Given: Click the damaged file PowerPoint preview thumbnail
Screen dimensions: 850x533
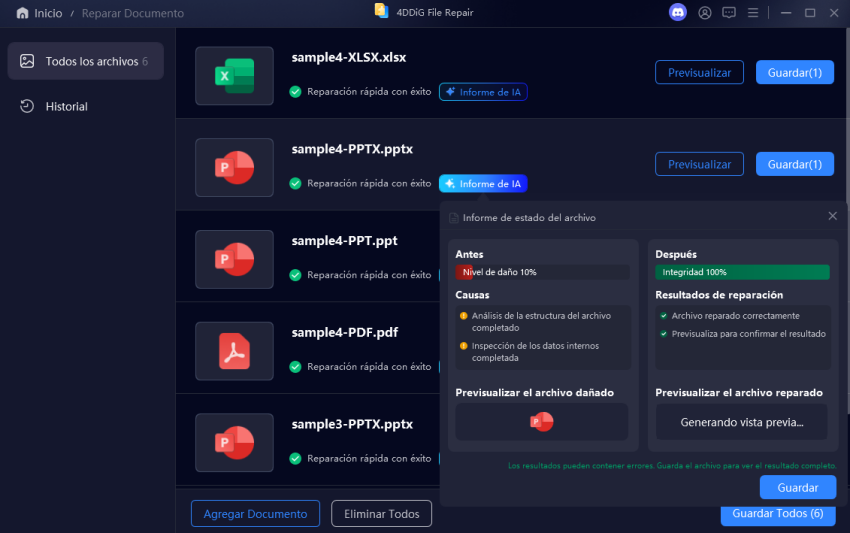Looking at the screenshot, I should pos(542,421).
